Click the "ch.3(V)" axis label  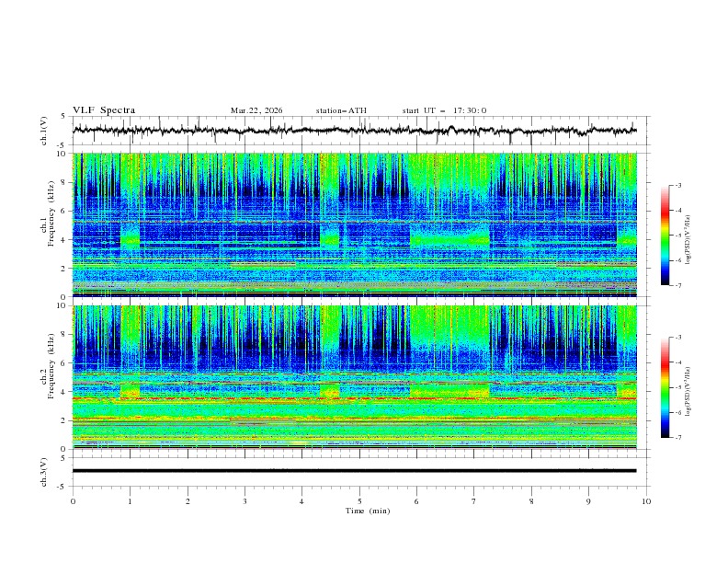pos(44,472)
